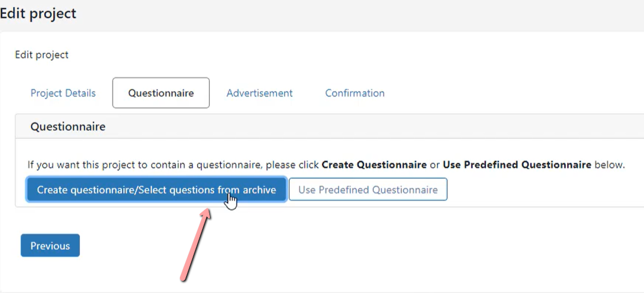Click the red arrow annotation
The width and height of the screenshot is (644, 293).
coord(196,245)
